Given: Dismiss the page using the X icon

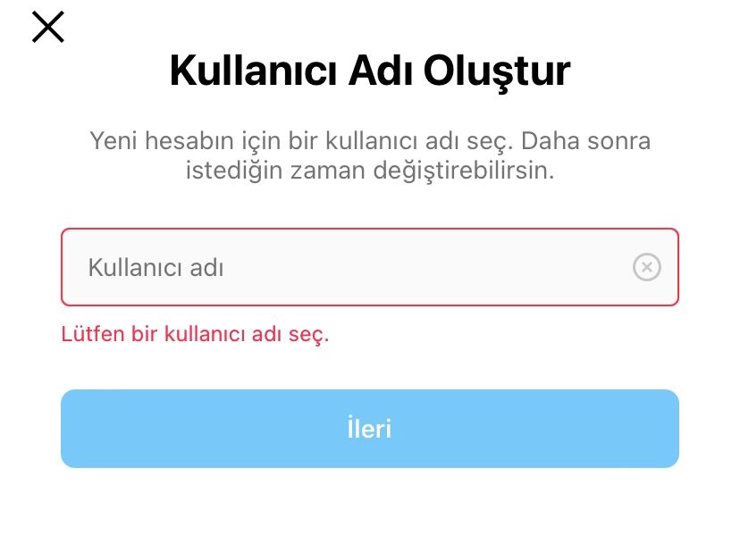Looking at the screenshot, I should 48,27.
